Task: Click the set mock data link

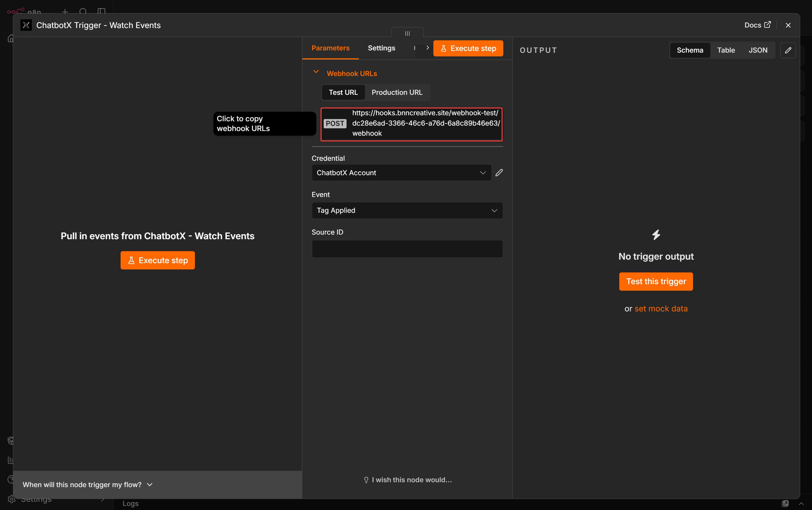Action: click(661, 309)
